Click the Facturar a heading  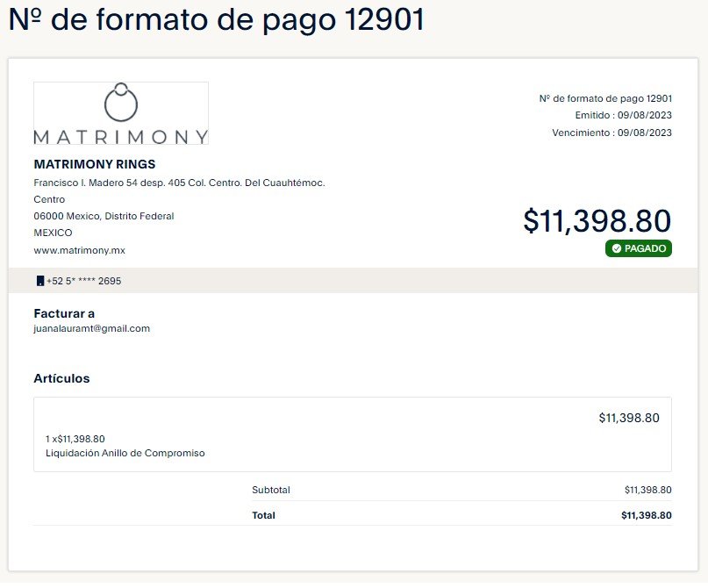(64, 313)
